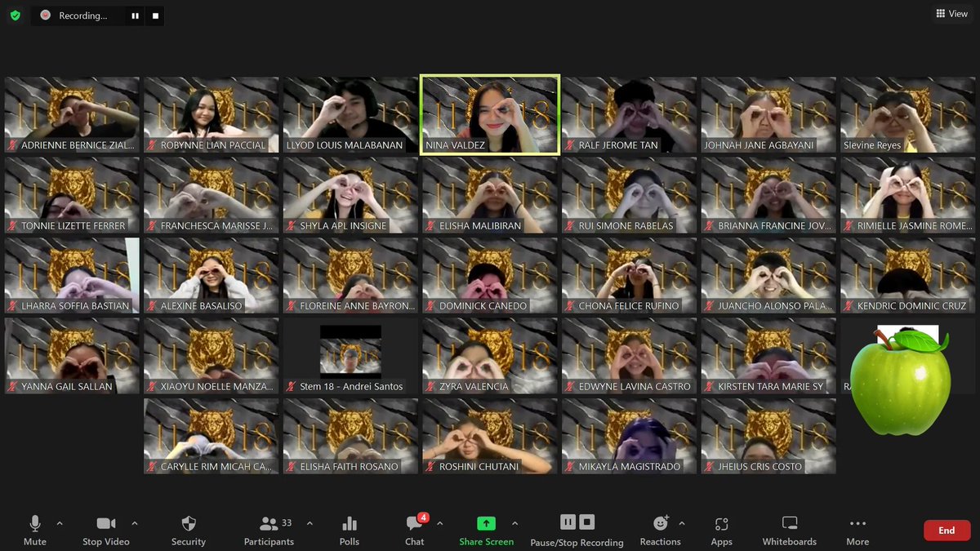Click the green encryption shield icon
The height and width of the screenshot is (551, 980).
15,15
